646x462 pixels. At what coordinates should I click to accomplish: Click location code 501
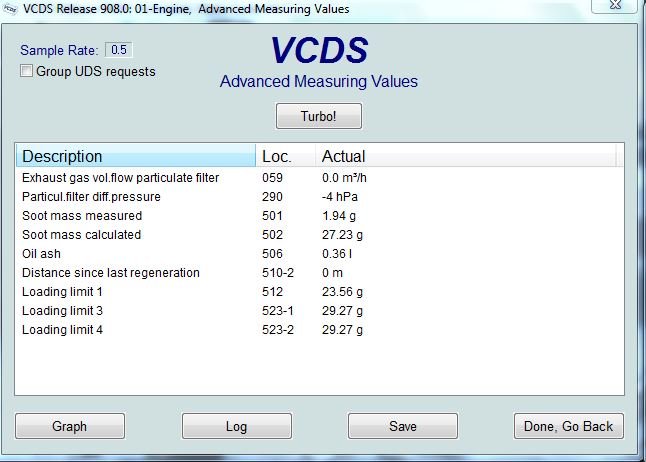pyautogui.click(x=272, y=216)
